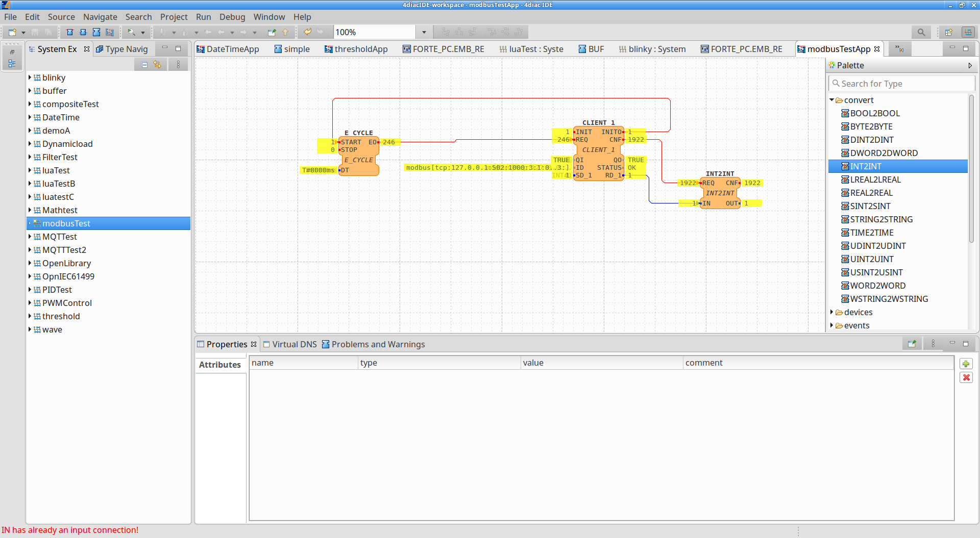980x538 pixels.
Task: Click the New wizard icon in toolbar
Action: pos(12,32)
